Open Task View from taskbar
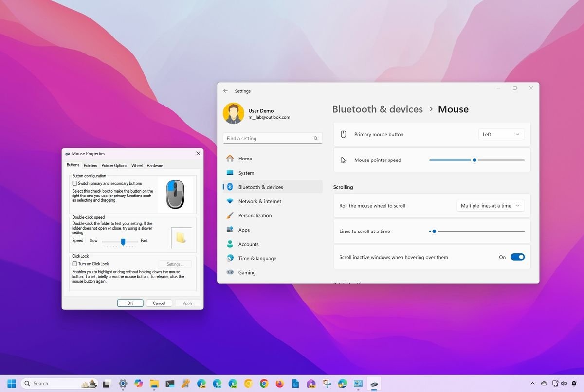 tap(107, 383)
